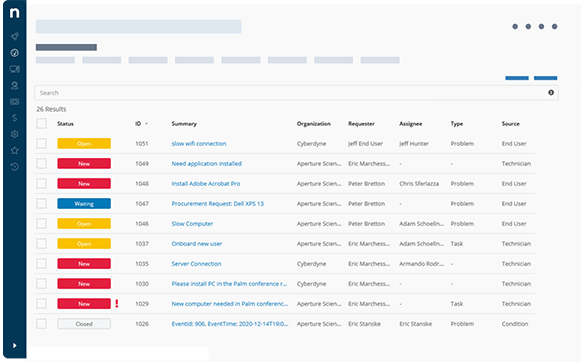
Task: Open the 'slow wifi connection' ticket
Action: [x=199, y=143]
